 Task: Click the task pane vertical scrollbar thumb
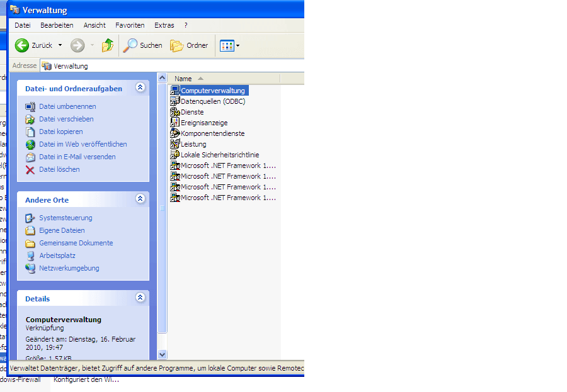pyautogui.click(x=162, y=208)
